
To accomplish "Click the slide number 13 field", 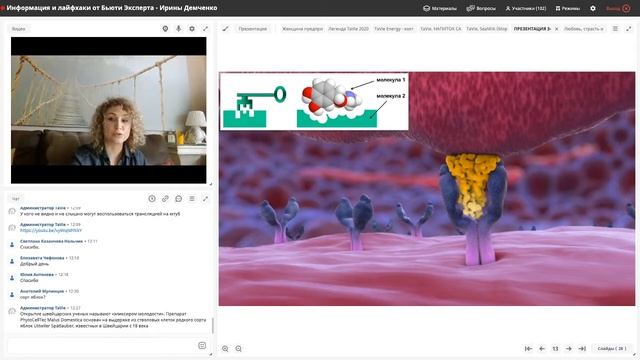I will click(x=555, y=349).
